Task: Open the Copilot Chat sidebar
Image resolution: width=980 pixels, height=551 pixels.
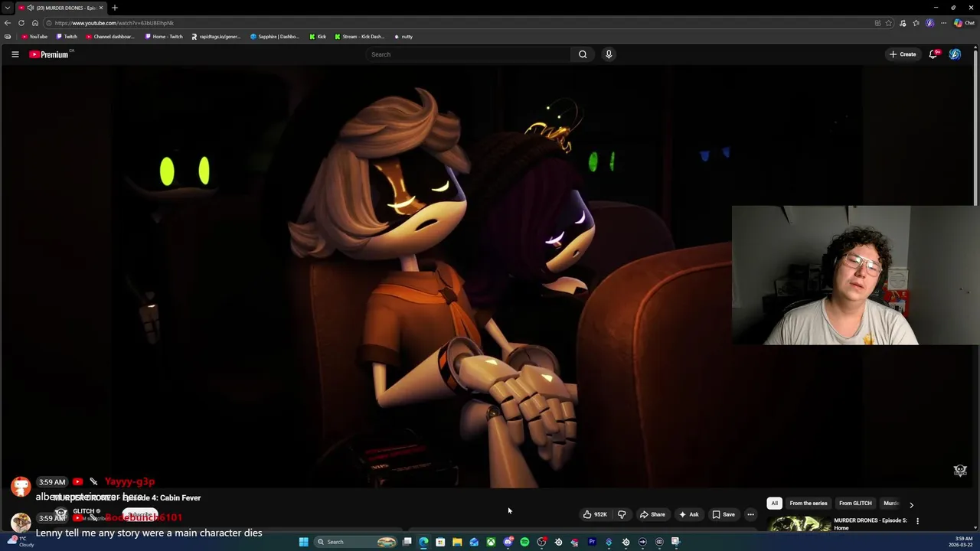Action: pyautogui.click(x=964, y=23)
